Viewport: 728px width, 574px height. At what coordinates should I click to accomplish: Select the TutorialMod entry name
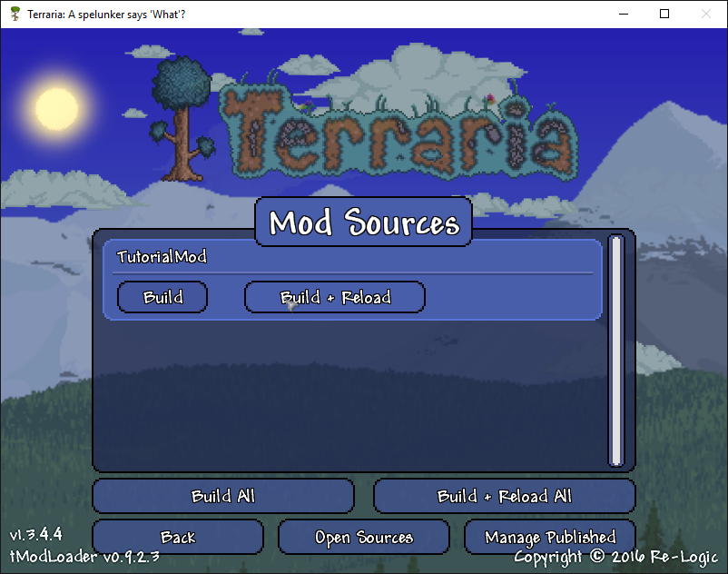[x=162, y=256]
